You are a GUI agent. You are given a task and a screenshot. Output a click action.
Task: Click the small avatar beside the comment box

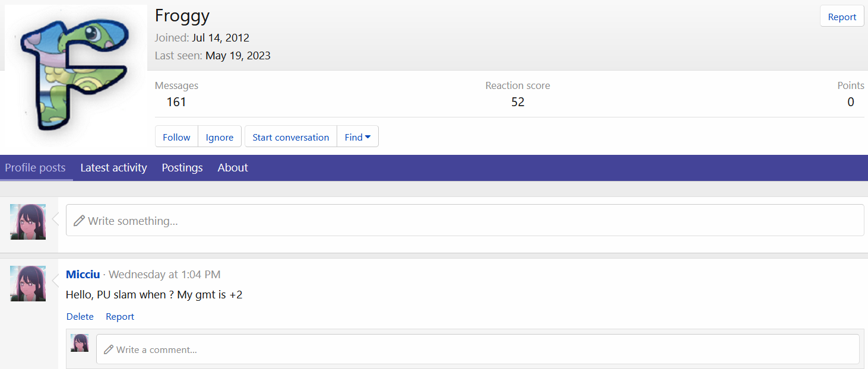tap(80, 343)
